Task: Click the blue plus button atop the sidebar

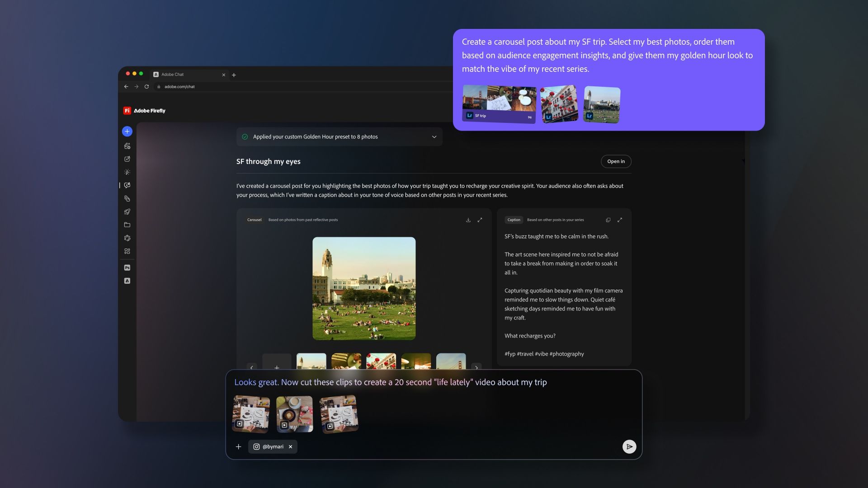Action: click(127, 131)
